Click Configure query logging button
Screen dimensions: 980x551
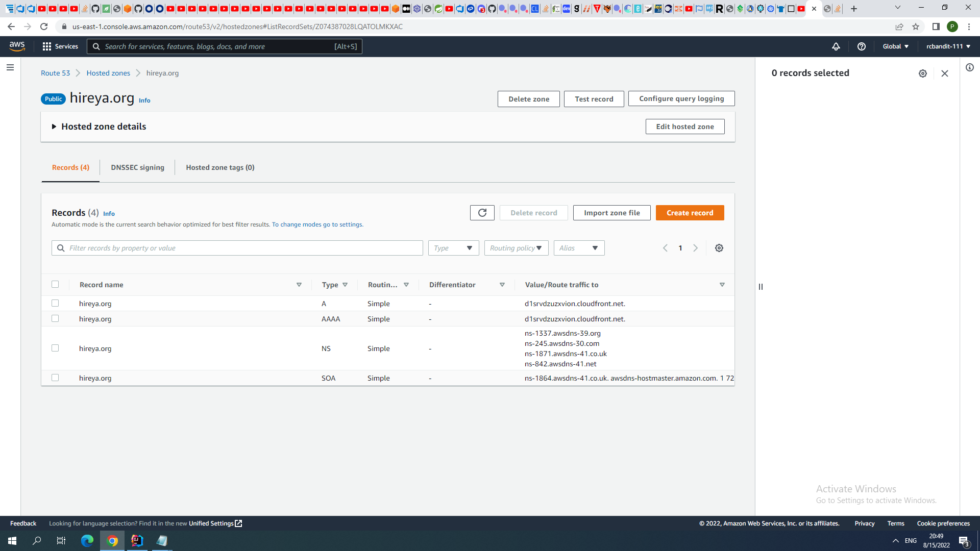681,98
